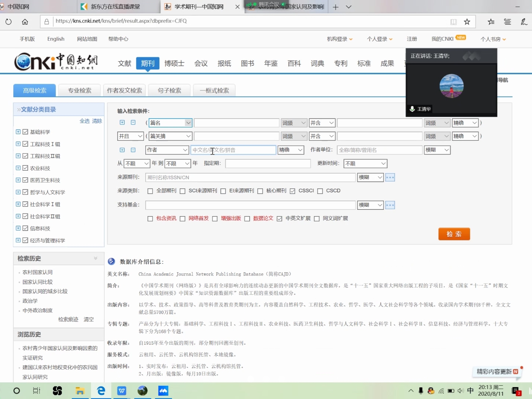
Task: Open the 并且 logic dropdown
Action: click(131, 136)
